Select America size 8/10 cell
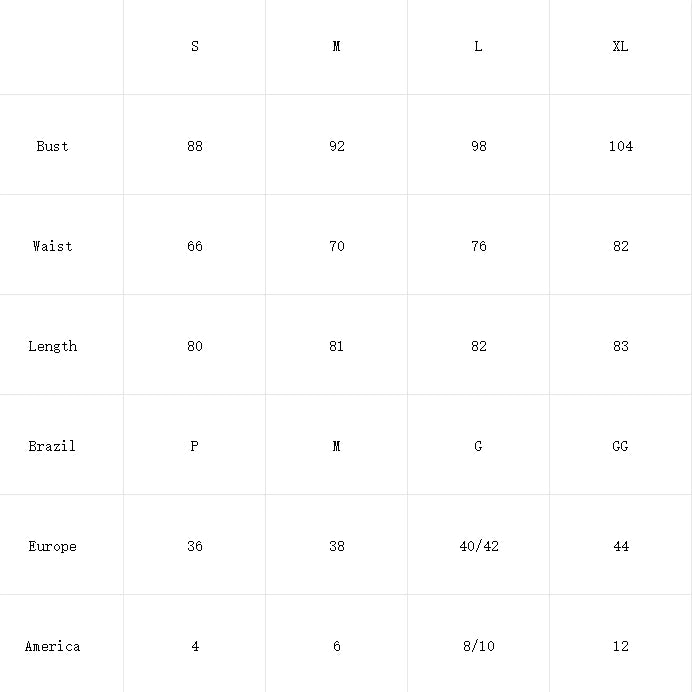The image size is (692, 692). pyautogui.click(x=478, y=646)
